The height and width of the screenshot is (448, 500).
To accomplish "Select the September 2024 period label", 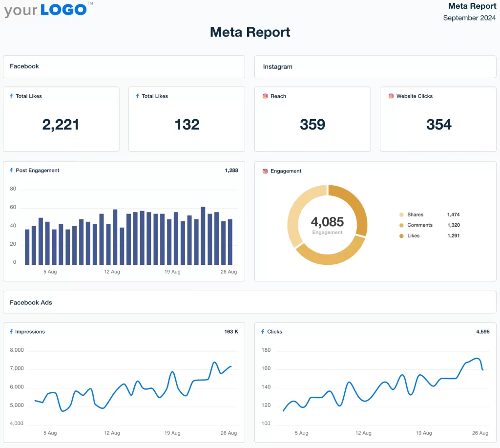I will tap(469, 18).
